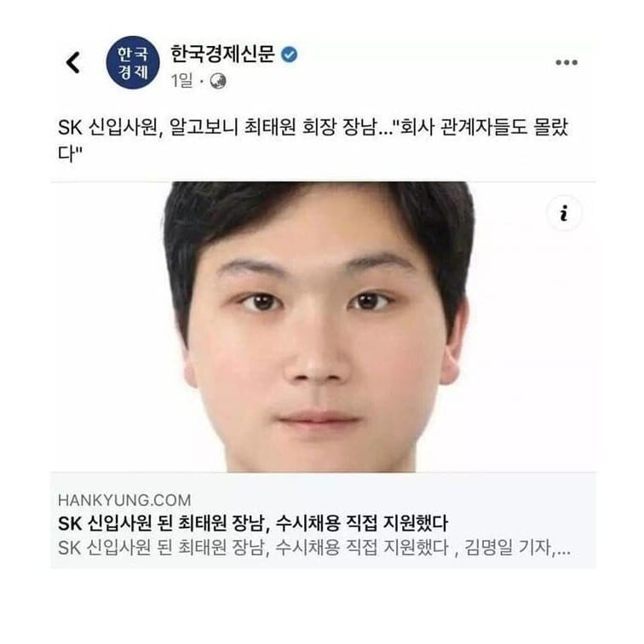Click the HANKYUNG.COM source domain
The image size is (644, 644).
124,500
